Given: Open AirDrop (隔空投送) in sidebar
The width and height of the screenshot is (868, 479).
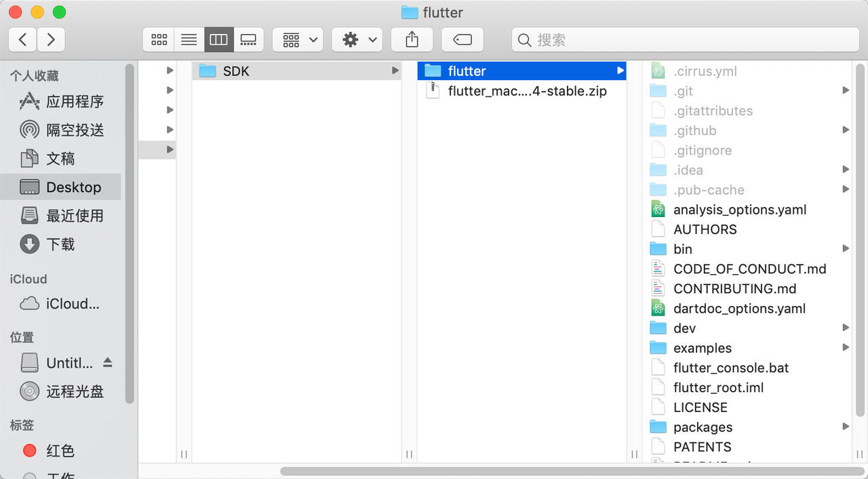Looking at the screenshot, I should 61,130.
